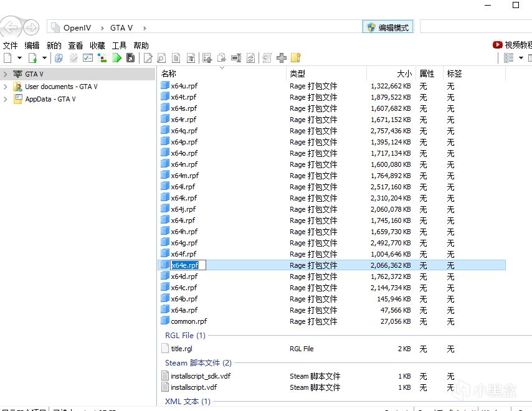Screen dimensions: 532x411
Task: Click the x64e.rpf rename text box
Action: click(188, 265)
